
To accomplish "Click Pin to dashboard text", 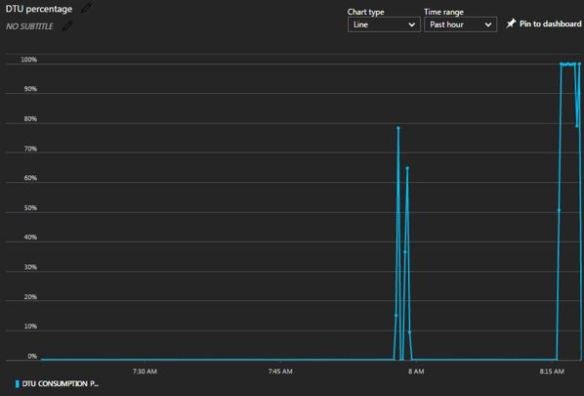I will 550,24.
